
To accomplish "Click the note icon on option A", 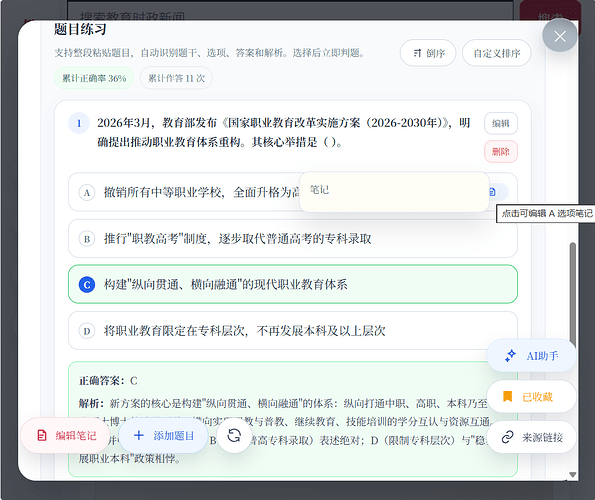I will click(x=493, y=192).
